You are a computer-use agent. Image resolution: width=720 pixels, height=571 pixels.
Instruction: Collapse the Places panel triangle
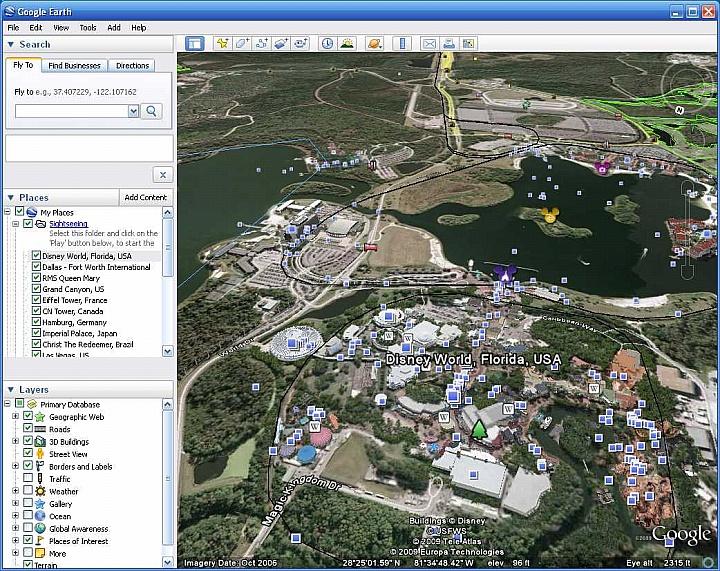pos(11,198)
